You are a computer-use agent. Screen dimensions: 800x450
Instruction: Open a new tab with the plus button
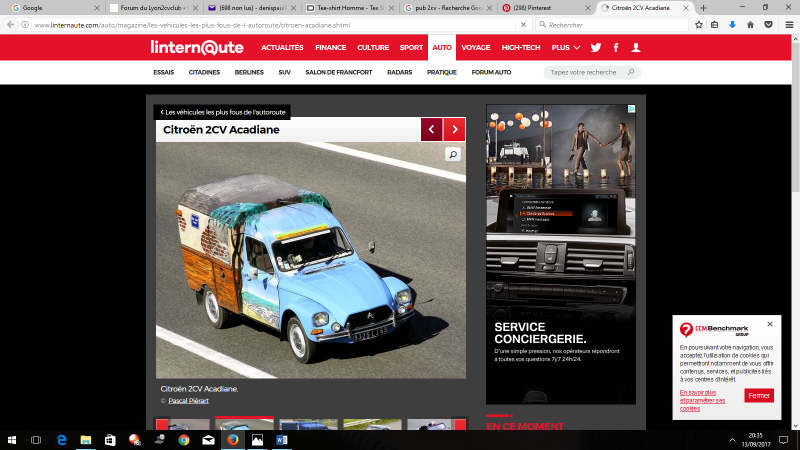point(704,8)
